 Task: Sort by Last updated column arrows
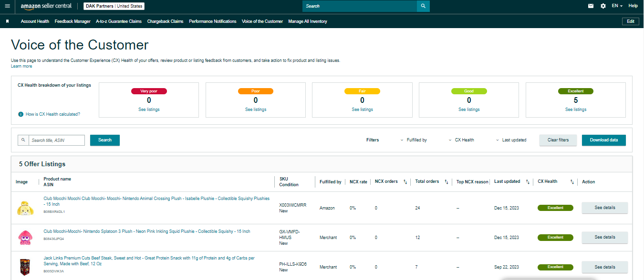point(528,181)
